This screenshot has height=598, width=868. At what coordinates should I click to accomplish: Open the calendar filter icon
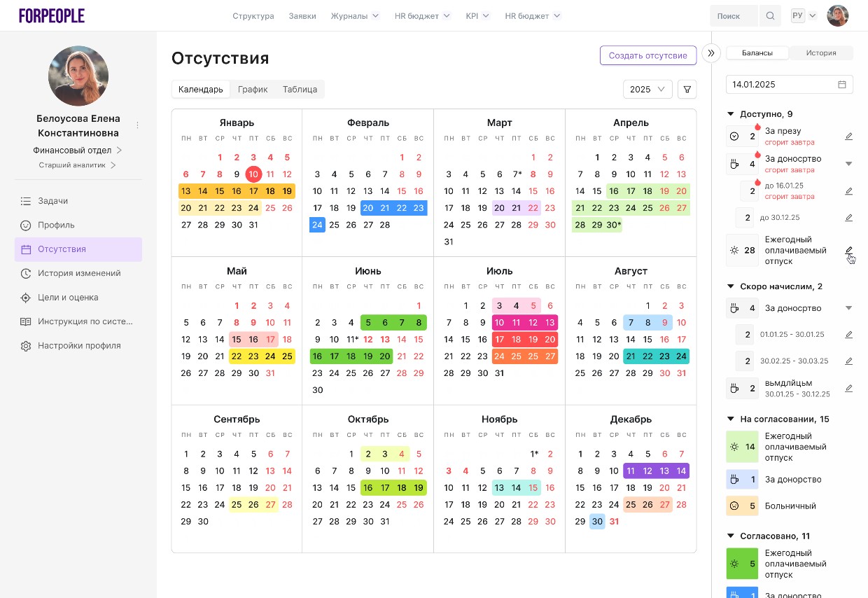tap(687, 90)
